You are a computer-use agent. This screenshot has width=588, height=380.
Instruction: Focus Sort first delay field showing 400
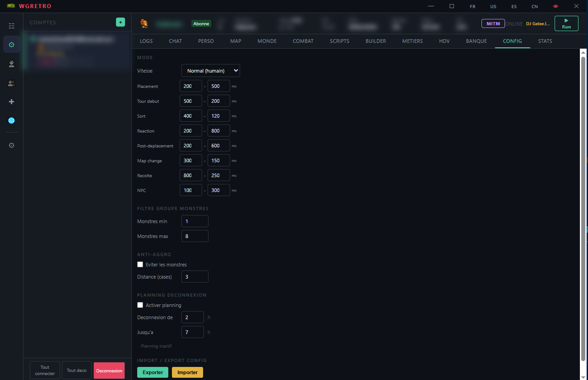click(x=191, y=116)
